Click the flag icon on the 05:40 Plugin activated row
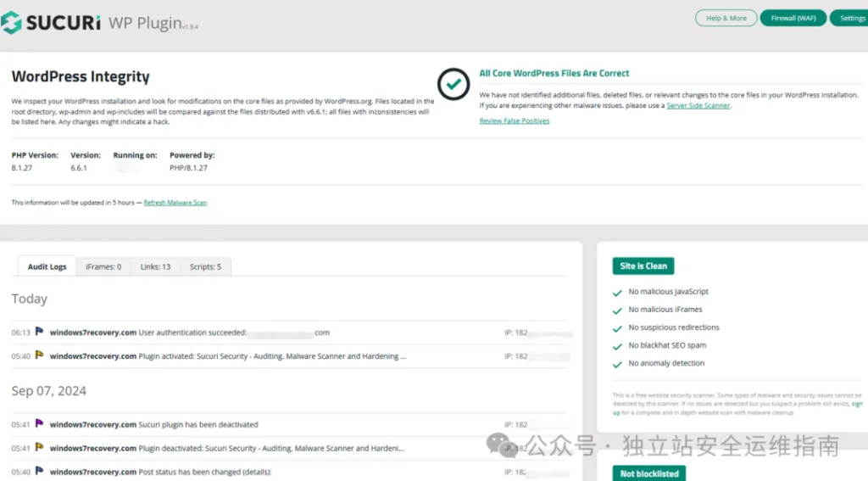Viewport: 868px width, 481px height. coord(39,355)
